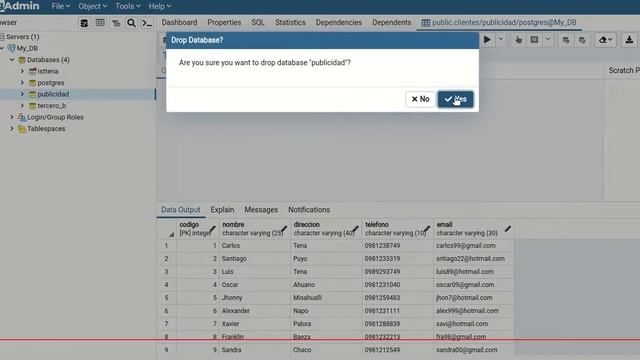Collapse the My_DB server node

tap(2, 48)
